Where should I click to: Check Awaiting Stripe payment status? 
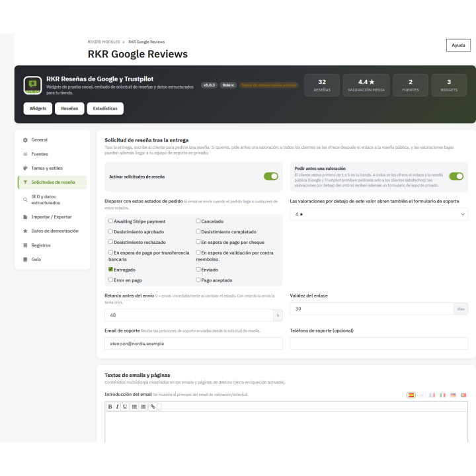pyautogui.click(x=110, y=221)
